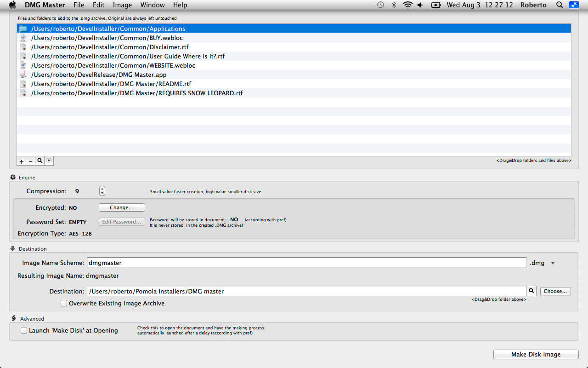
Task: Click the Applications folder icon in the list
Action: [x=23, y=29]
